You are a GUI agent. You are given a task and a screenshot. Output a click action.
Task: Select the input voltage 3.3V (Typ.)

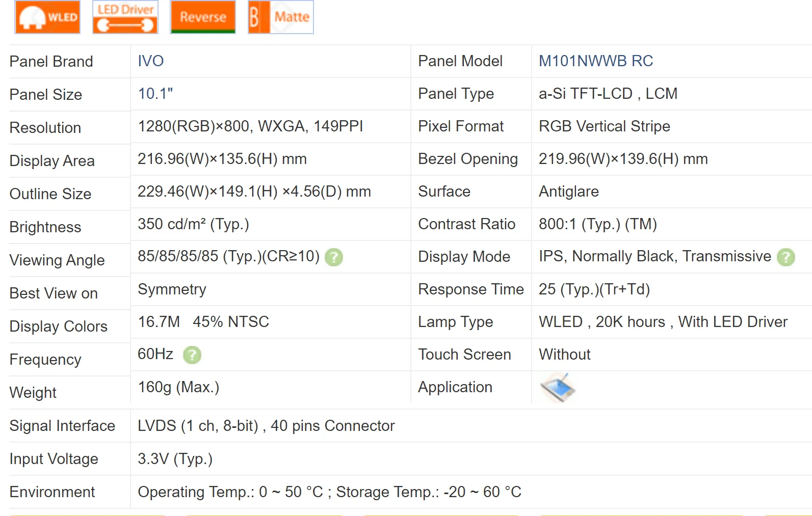175,459
